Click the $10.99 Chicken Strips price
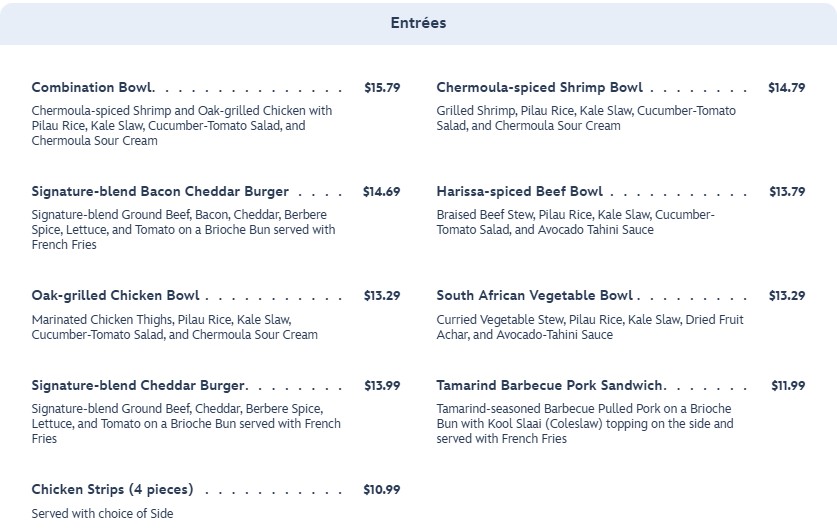 [382, 490]
